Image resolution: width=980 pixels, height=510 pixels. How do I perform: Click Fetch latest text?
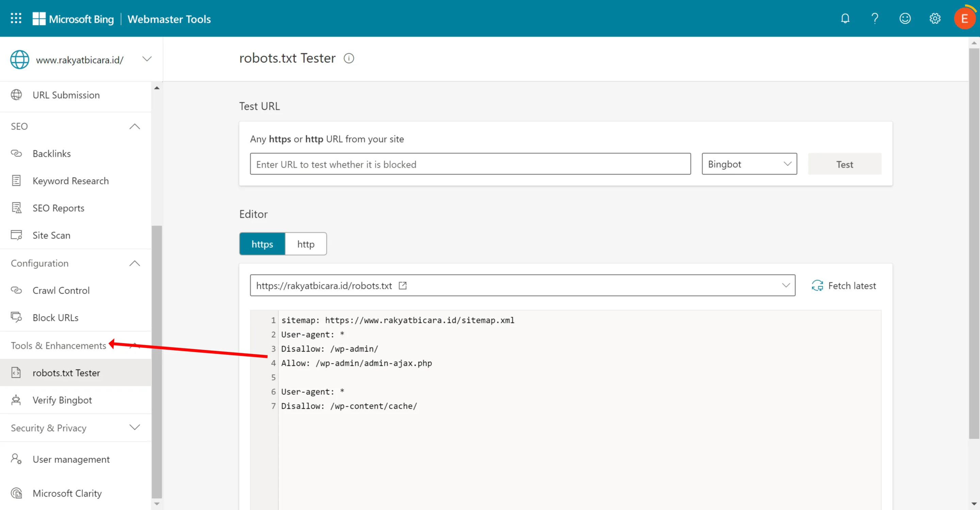pyautogui.click(x=852, y=285)
